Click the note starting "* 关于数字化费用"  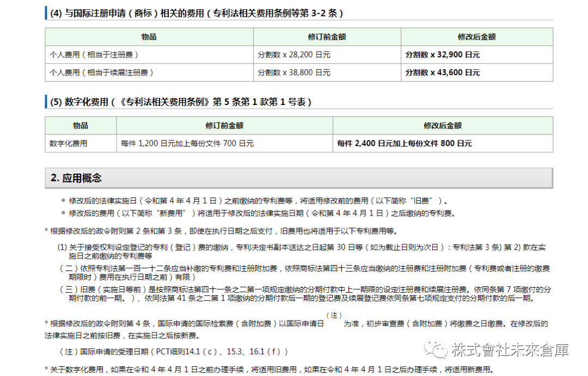(x=269, y=369)
